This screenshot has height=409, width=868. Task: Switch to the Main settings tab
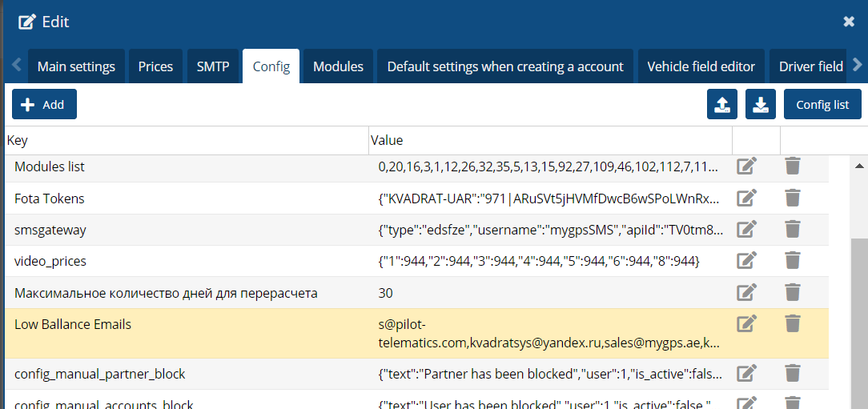(x=76, y=66)
